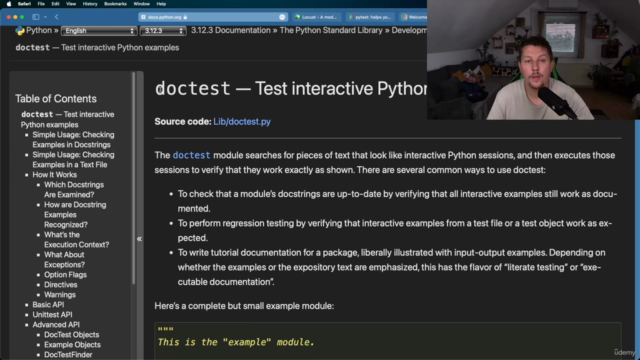Expand the tab group dropdown arrow
The height and width of the screenshot is (360, 640).
pyautogui.click(x=45, y=17)
